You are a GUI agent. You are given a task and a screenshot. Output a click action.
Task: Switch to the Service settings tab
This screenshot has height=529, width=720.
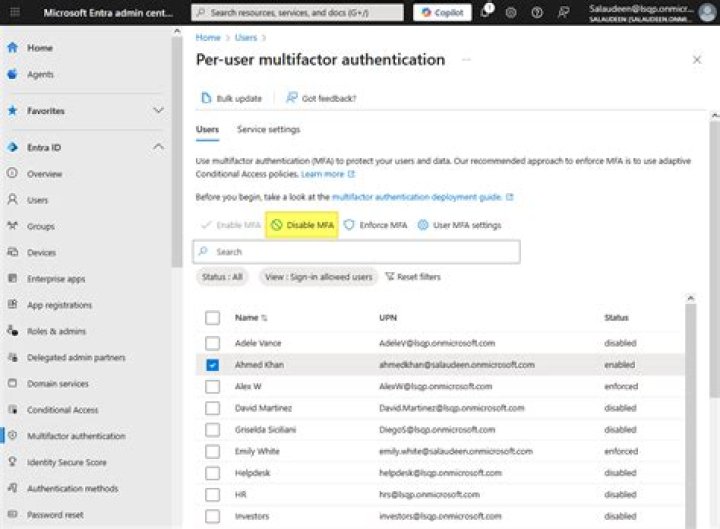[x=269, y=129]
